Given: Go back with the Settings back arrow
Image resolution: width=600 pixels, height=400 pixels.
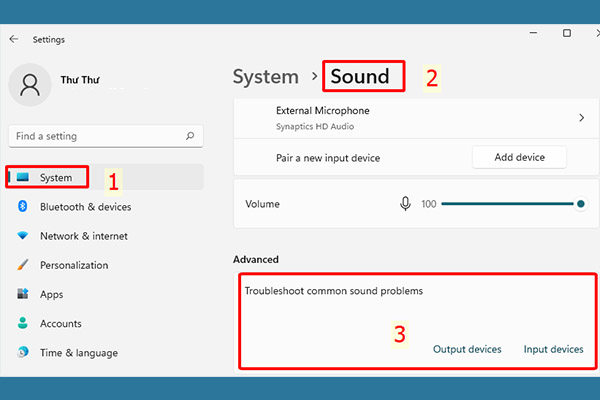Looking at the screenshot, I should (14, 39).
